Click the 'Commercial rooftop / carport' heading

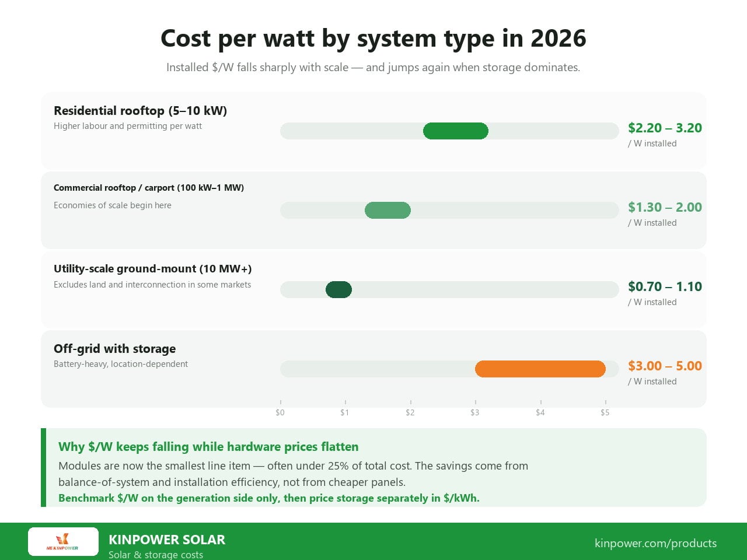click(149, 188)
